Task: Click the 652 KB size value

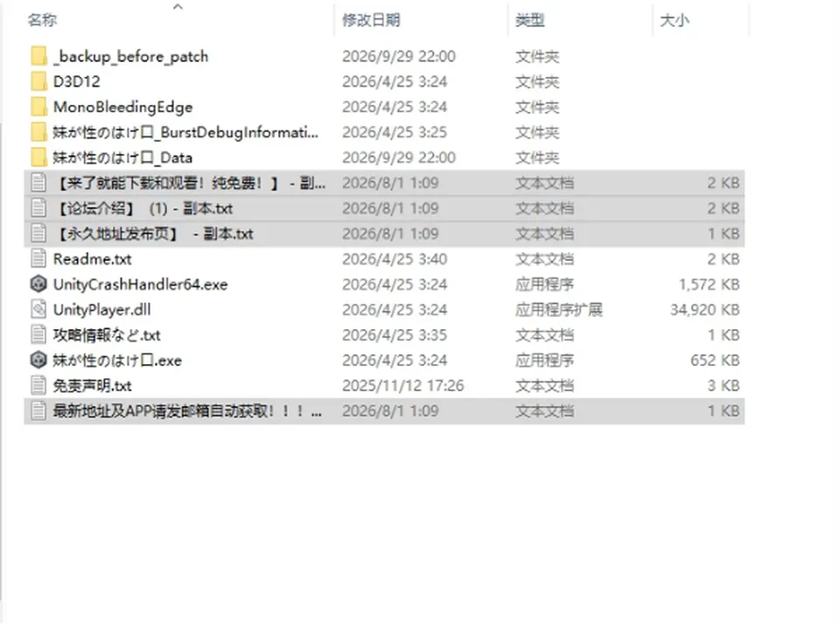Action: [715, 360]
